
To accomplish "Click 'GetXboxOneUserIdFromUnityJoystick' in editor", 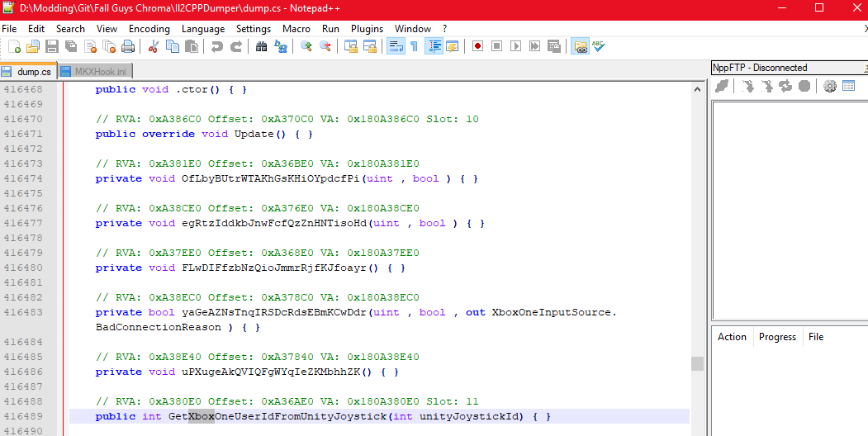I will 277,416.
